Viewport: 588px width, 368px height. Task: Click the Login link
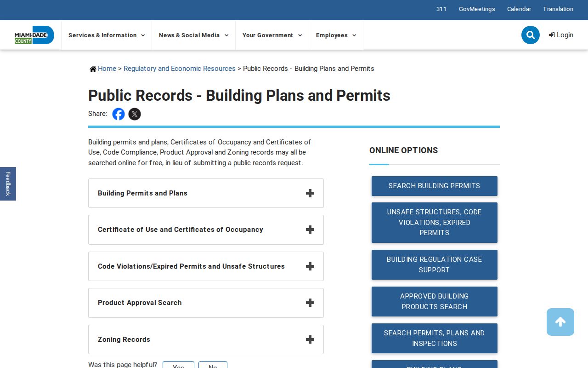click(561, 35)
